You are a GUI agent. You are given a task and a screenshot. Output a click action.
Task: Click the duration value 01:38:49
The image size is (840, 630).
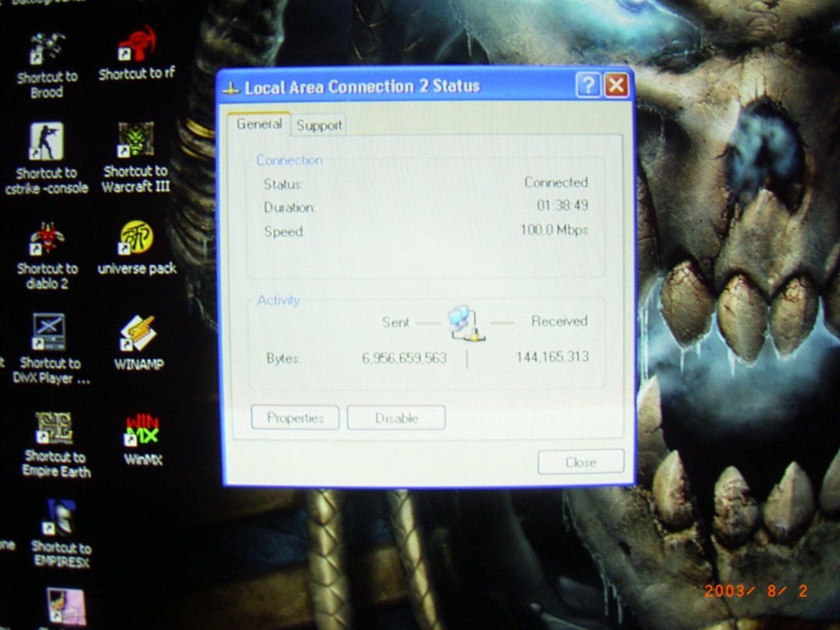coord(562,205)
